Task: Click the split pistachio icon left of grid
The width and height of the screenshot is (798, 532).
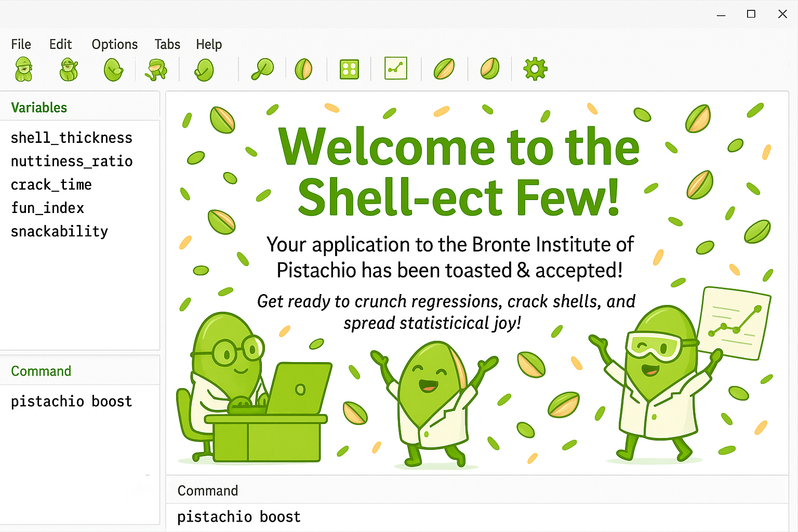Action: click(303, 69)
